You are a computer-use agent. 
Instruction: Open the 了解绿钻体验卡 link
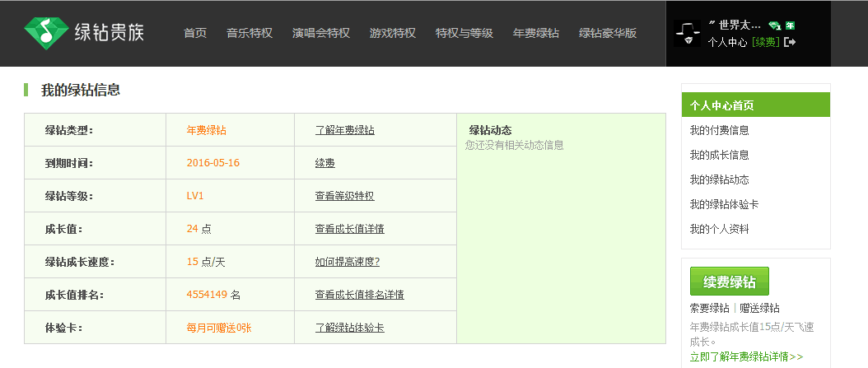350,328
